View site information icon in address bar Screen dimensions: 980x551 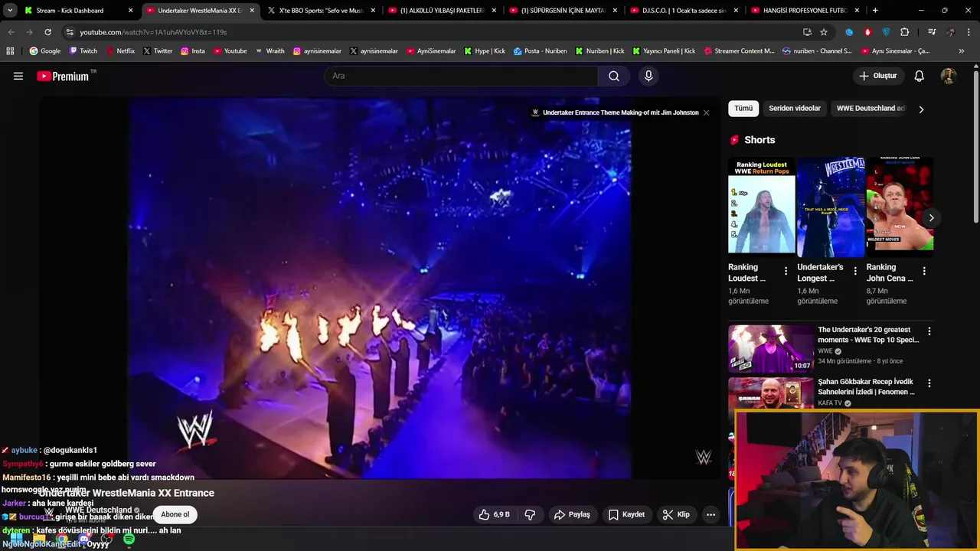(x=70, y=32)
